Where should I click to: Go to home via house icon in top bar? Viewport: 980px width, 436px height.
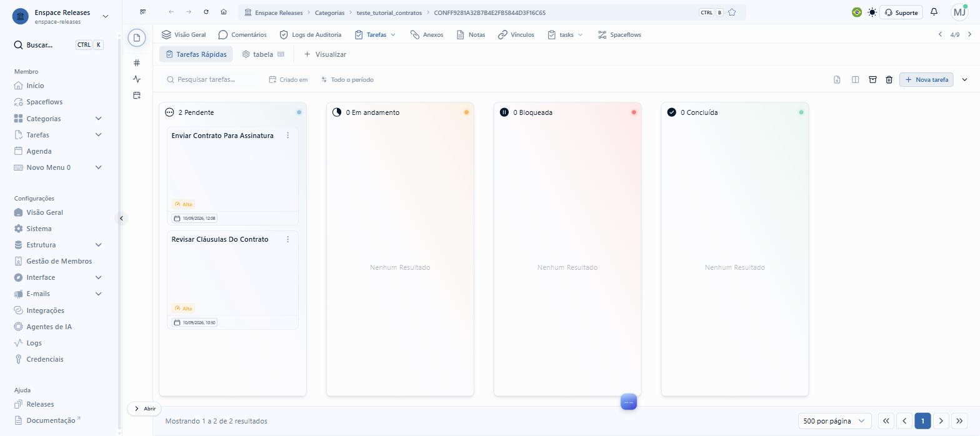224,12
